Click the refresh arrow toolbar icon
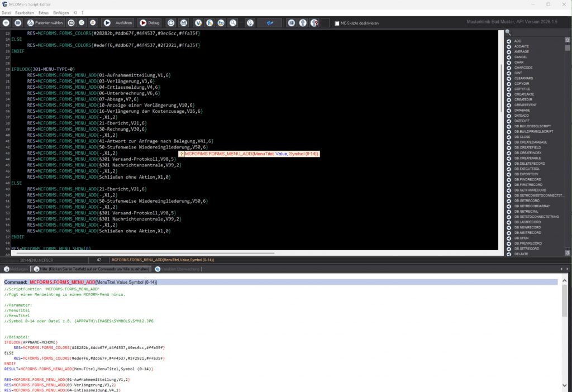This screenshot has width=572, height=392. coord(170,23)
